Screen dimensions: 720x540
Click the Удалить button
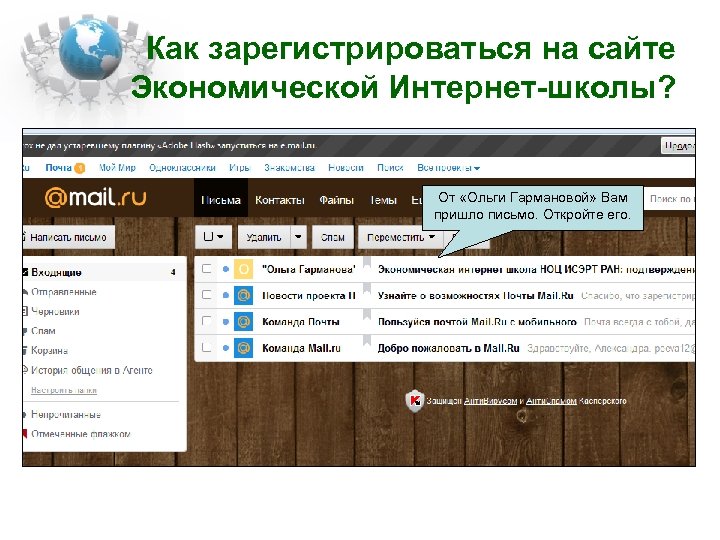click(x=264, y=237)
